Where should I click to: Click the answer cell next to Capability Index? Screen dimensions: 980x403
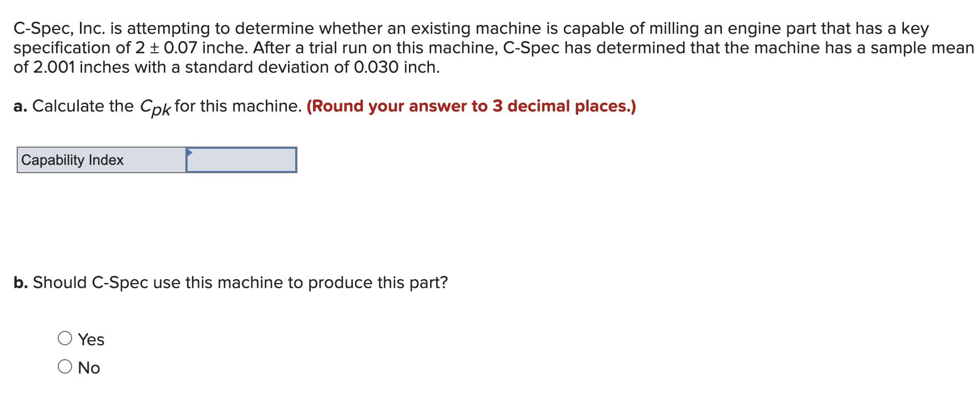click(243, 160)
